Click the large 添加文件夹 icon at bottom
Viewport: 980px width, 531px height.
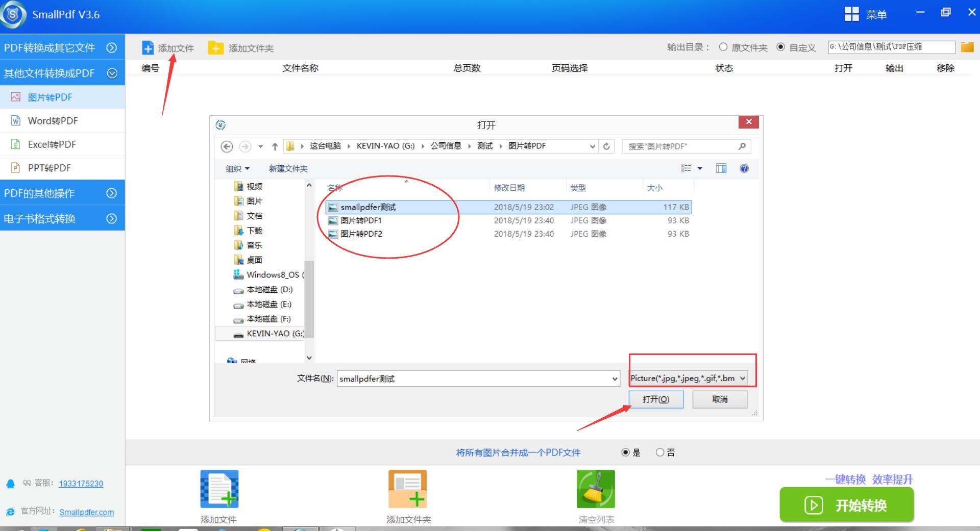pyautogui.click(x=407, y=489)
